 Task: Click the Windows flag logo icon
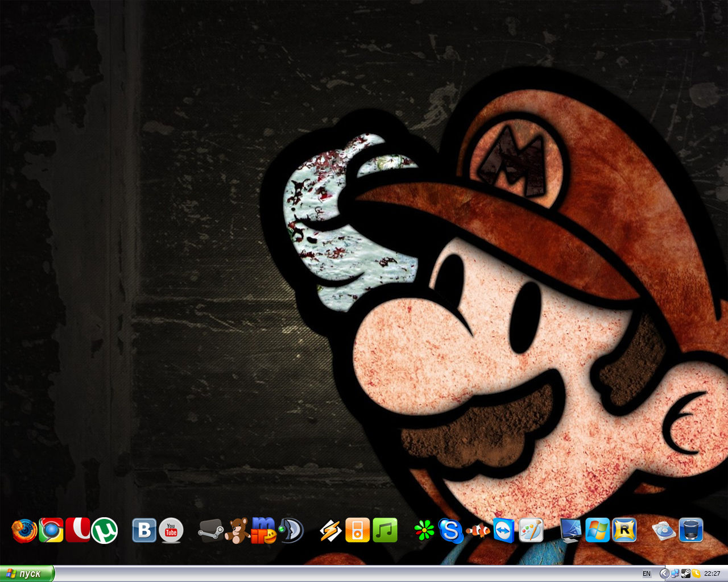coord(597,531)
